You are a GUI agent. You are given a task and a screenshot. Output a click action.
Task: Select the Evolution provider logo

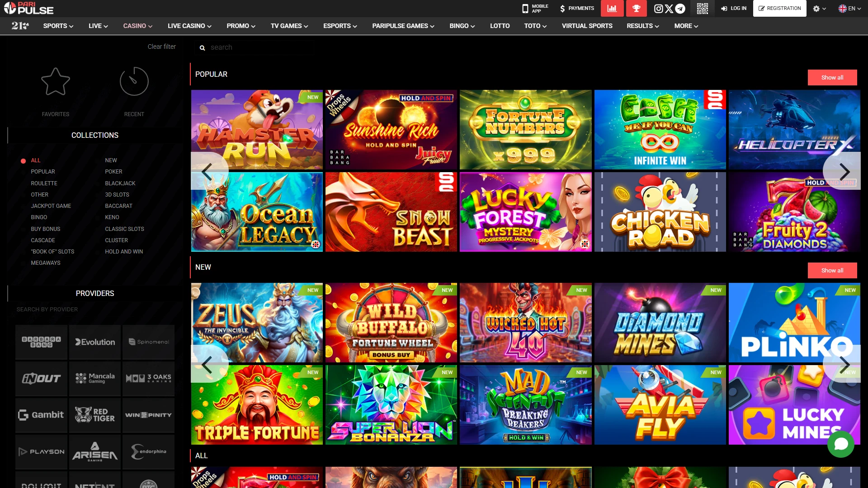[94, 342]
